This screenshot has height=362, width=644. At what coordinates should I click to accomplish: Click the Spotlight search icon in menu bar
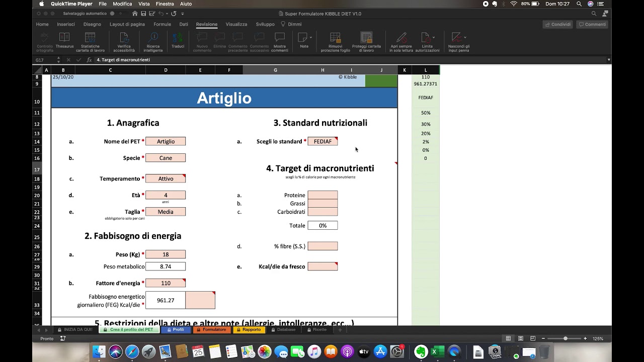(579, 4)
